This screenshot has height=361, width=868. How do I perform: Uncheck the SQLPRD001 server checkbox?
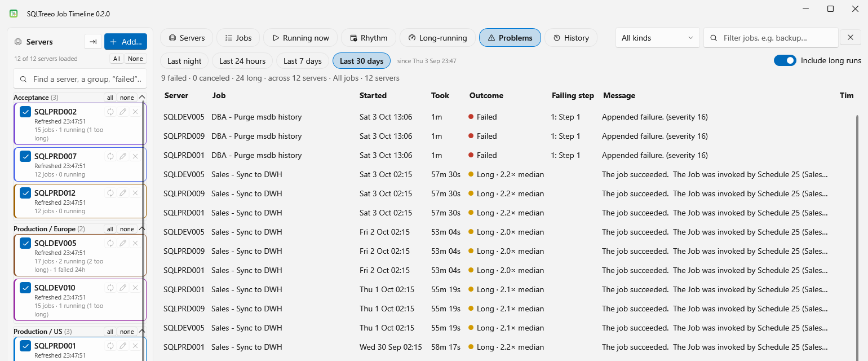click(25, 346)
